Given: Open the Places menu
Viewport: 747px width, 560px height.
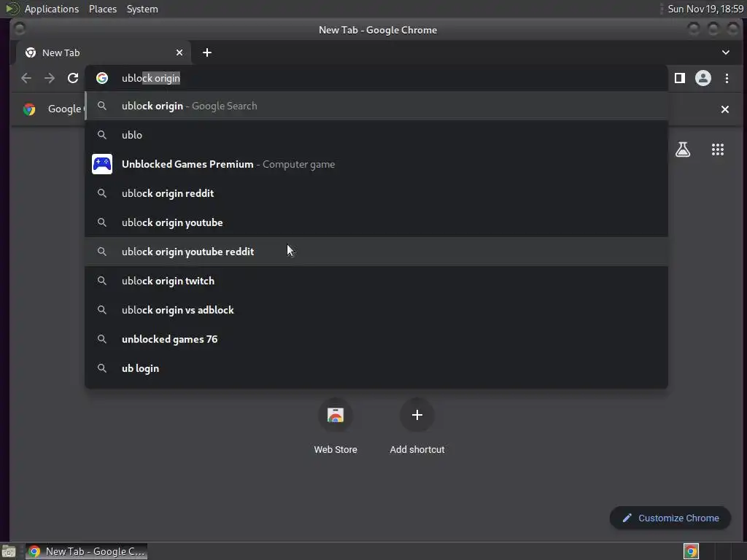Looking at the screenshot, I should click(x=103, y=9).
